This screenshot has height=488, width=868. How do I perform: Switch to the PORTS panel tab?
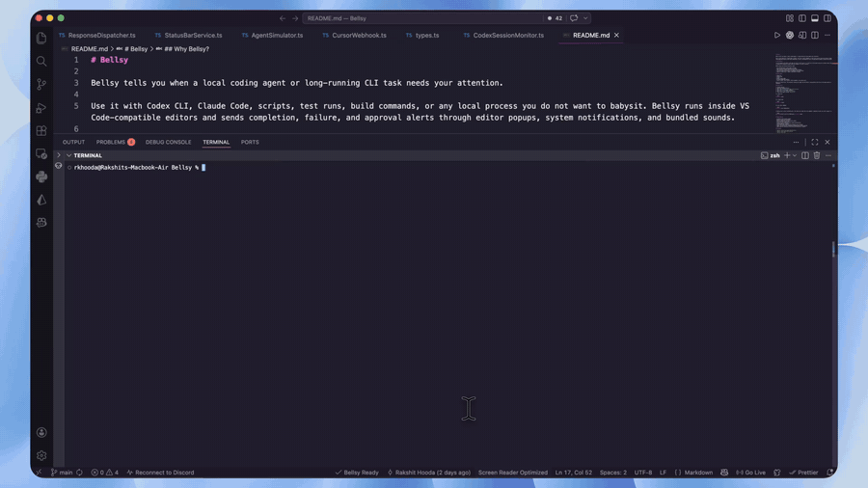250,142
